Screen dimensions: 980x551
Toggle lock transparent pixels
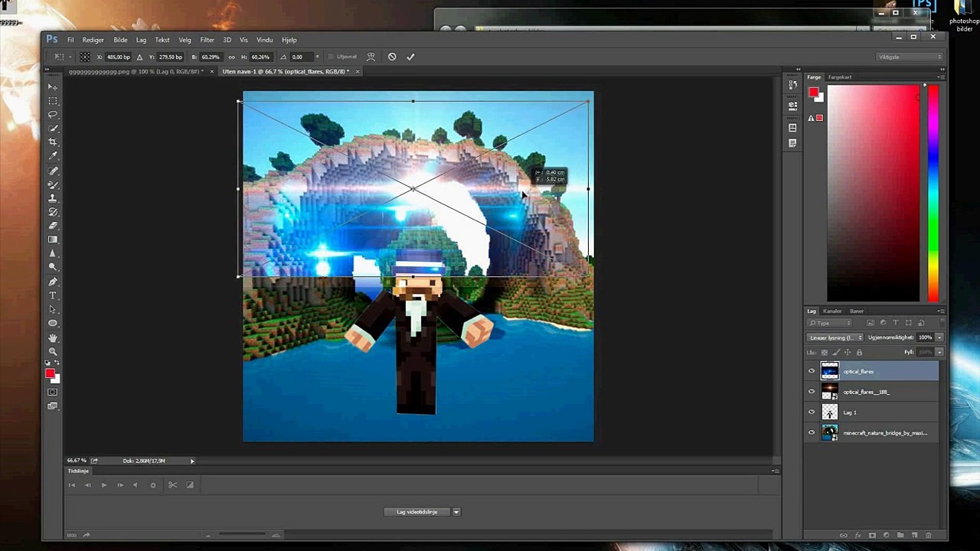click(825, 352)
